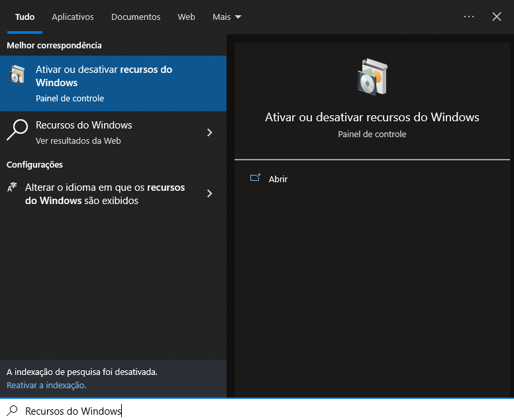Open the three-dots options menu

point(469,17)
